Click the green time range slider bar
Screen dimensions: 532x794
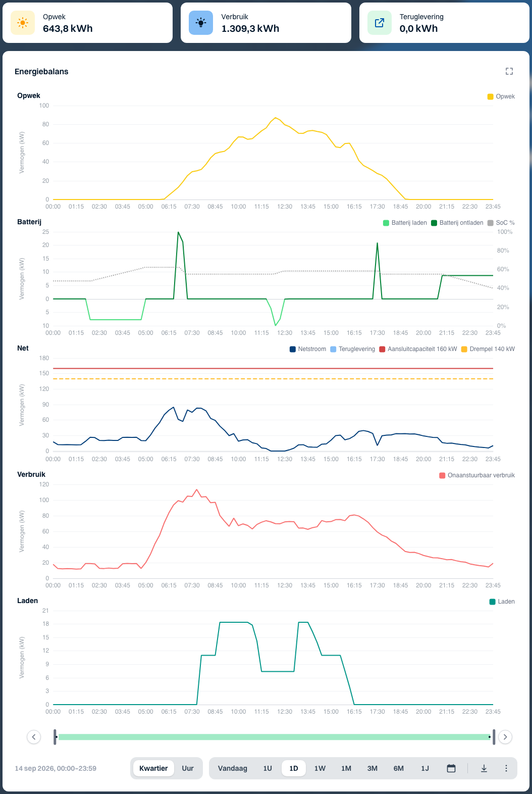(x=274, y=737)
